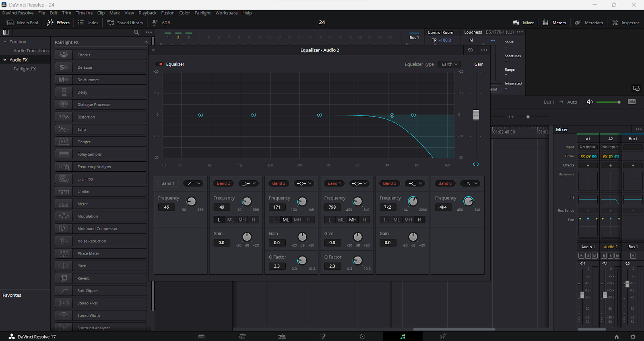Open the Fairlight menu
The image size is (644, 341).
[202, 13]
